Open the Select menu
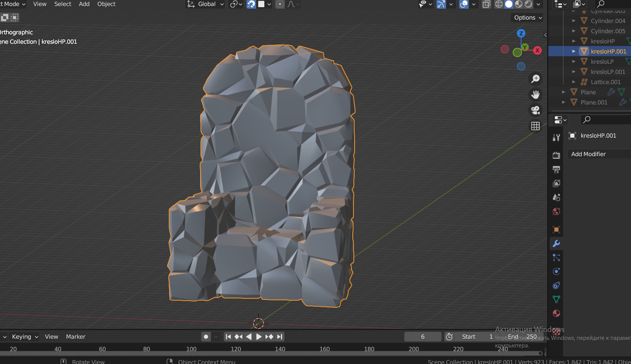This screenshot has height=364, width=631. [x=63, y=4]
